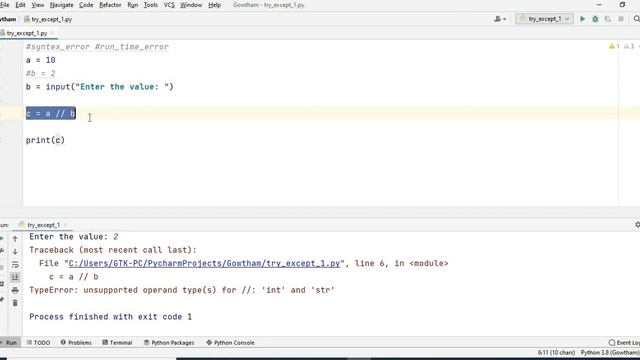Close the try_except_1.py editor tab
The height and width of the screenshot is (360, 640).
coord(52,33)
